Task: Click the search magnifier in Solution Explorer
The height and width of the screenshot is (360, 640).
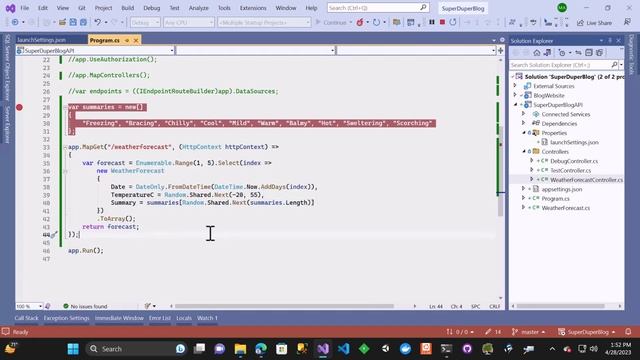Action: click(614, 65)
